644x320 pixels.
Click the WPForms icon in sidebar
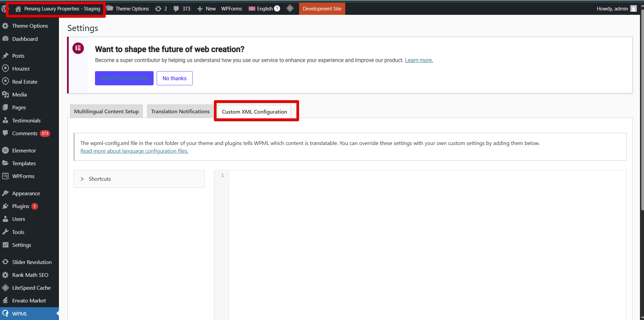(5, 176)
